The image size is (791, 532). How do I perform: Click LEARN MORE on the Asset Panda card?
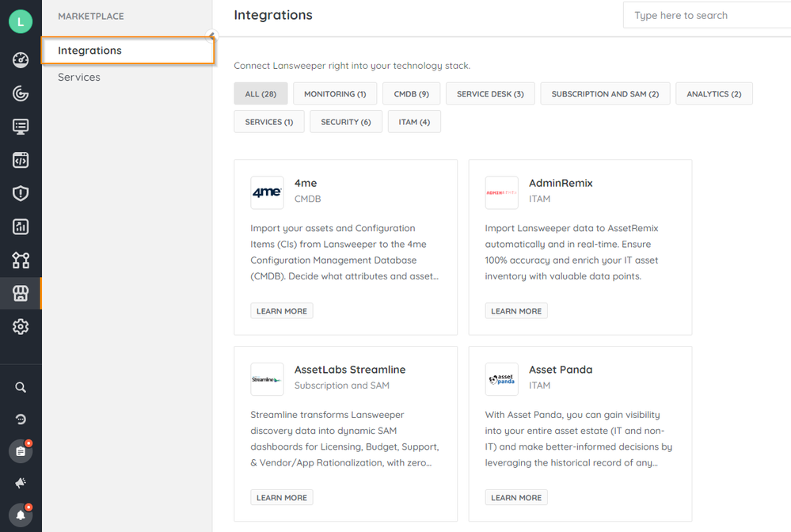(x=516, y=497)
